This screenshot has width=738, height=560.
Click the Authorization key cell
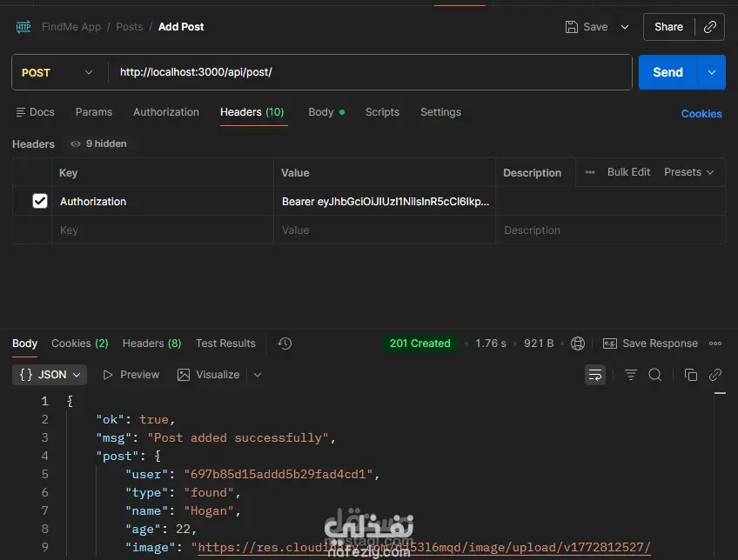click(163, 201)
